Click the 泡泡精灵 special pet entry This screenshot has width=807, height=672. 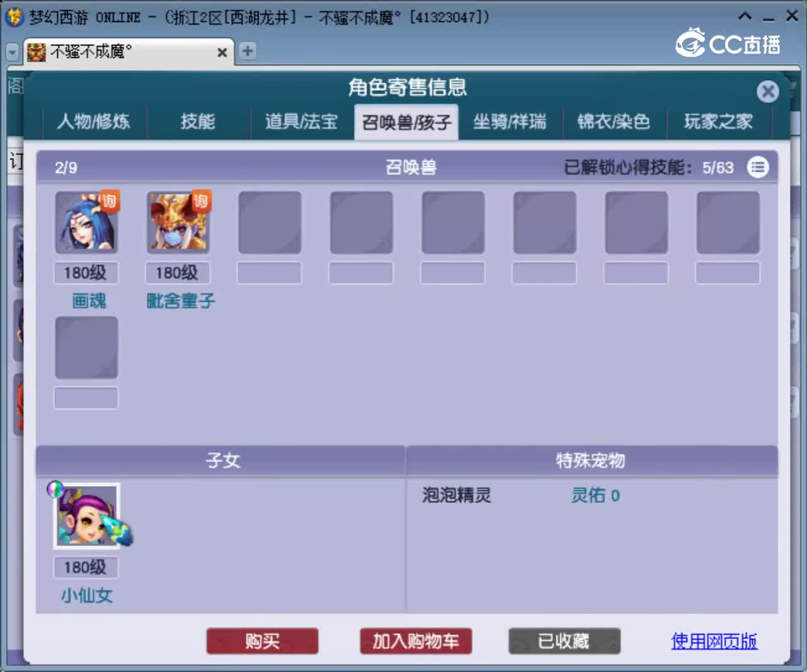(x=456, y=495)
